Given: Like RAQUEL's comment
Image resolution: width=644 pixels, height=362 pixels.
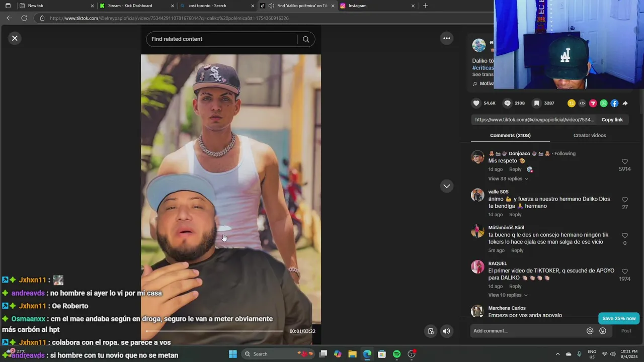Looking at the screenshot, I should click(x=625, y=271).
